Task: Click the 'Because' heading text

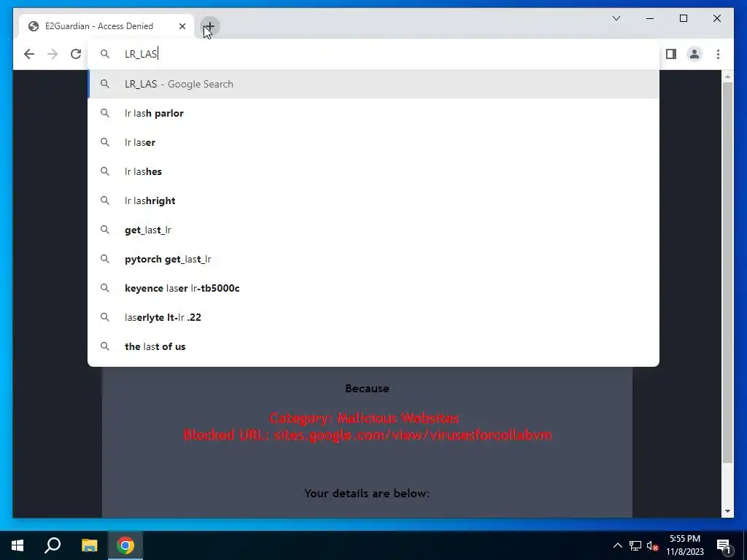Action: (367, 388)
